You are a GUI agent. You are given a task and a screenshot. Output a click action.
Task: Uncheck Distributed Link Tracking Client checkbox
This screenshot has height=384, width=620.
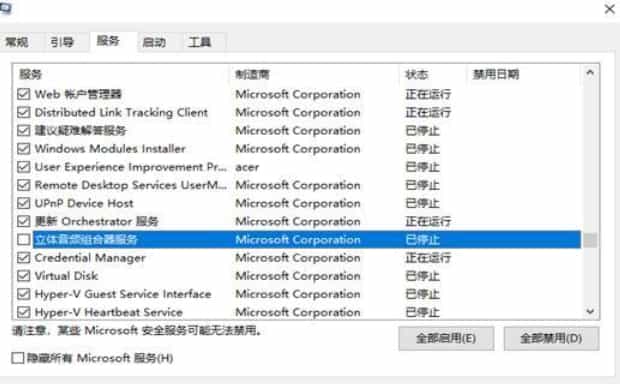tap(24, 112)
